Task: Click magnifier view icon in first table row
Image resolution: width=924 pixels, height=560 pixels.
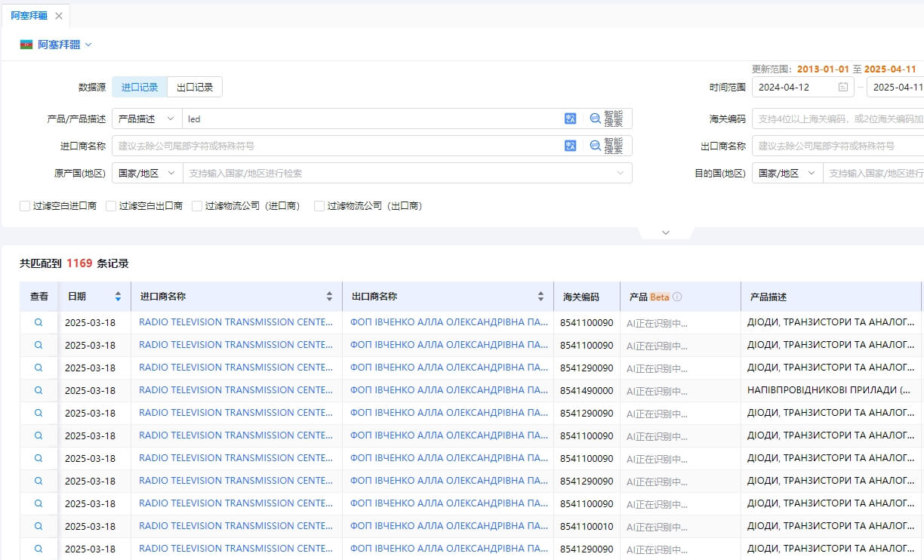Action: coord(38,322)
